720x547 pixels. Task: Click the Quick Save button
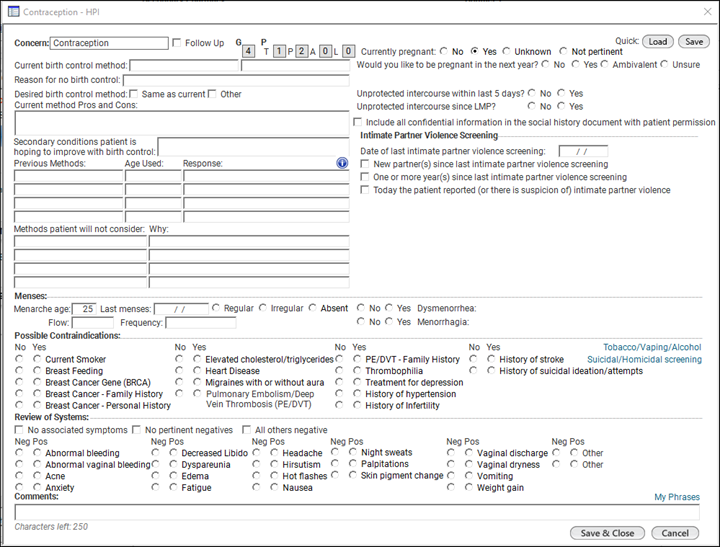click(694, 42)
